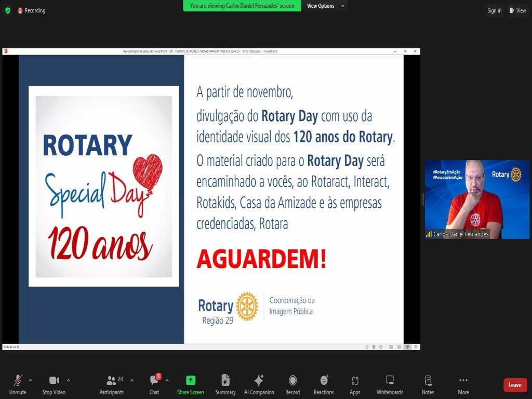Viewport: 532px width, 399px height.
Task: Open the More menu
Action: pyautogui.click(x=463, y=384)
